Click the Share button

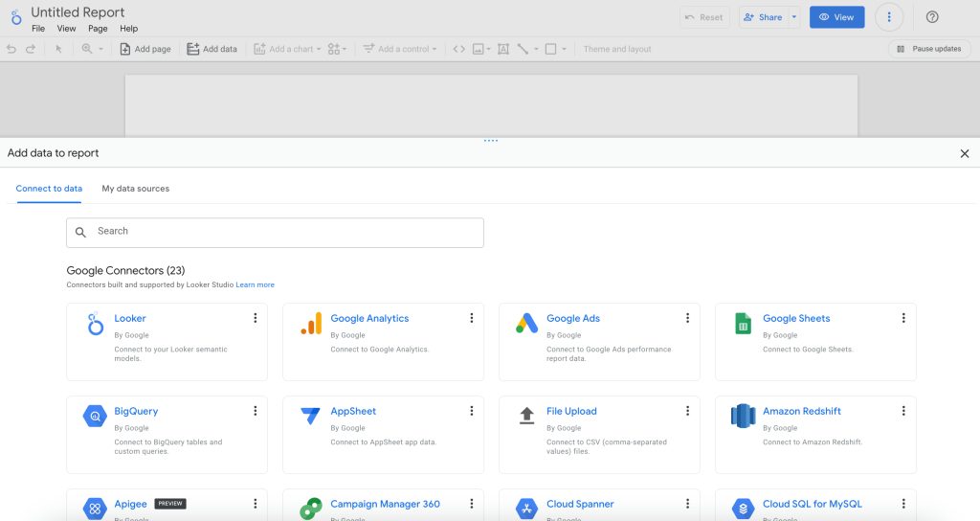(x=763, y=17)
